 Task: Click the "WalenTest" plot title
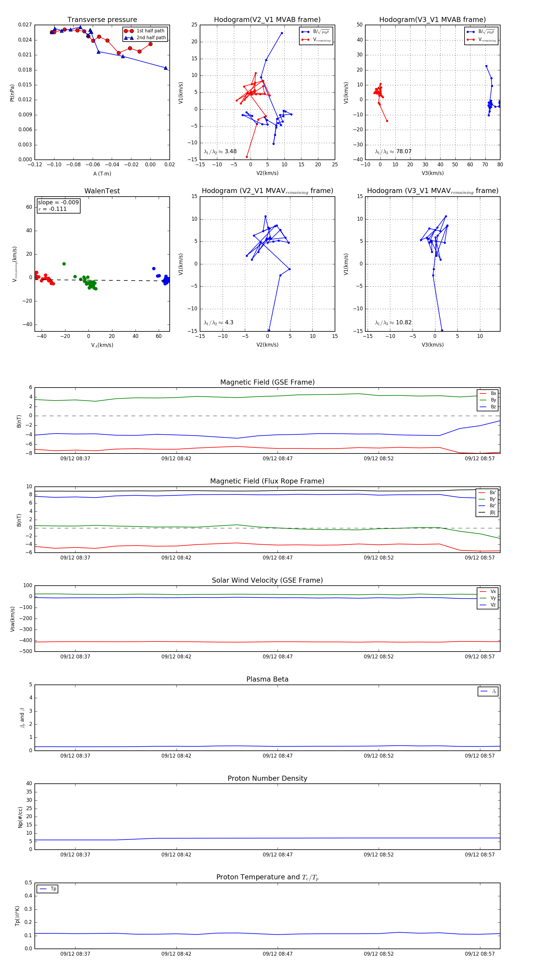tap(102, 191)
